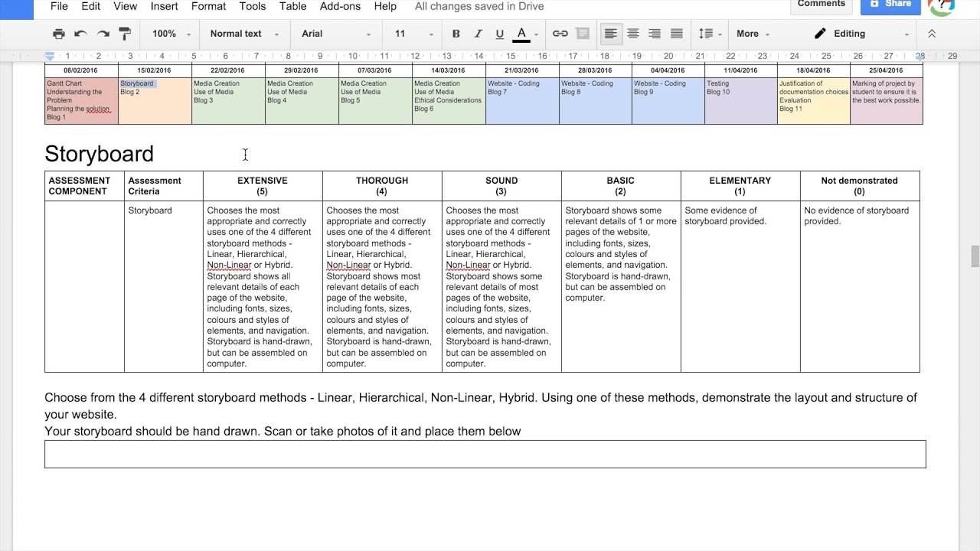
Task: Open the Help menu
Action: coord(385,6)
